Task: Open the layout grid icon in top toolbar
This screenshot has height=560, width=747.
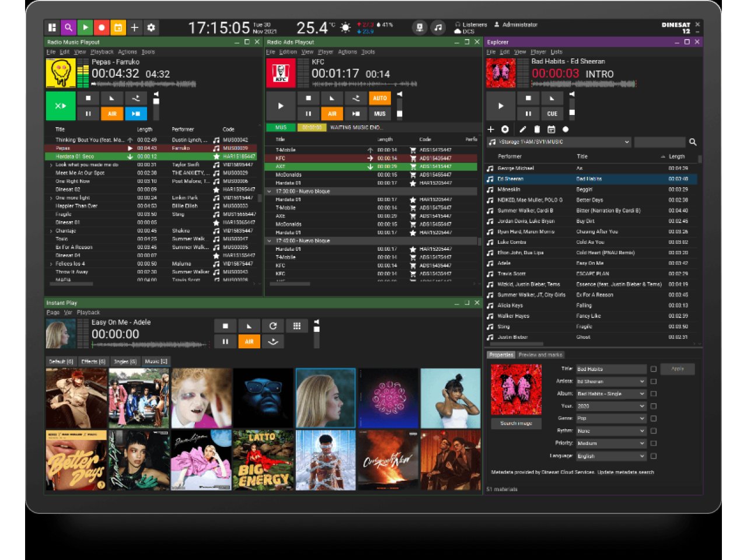Action: coord(52,27)
